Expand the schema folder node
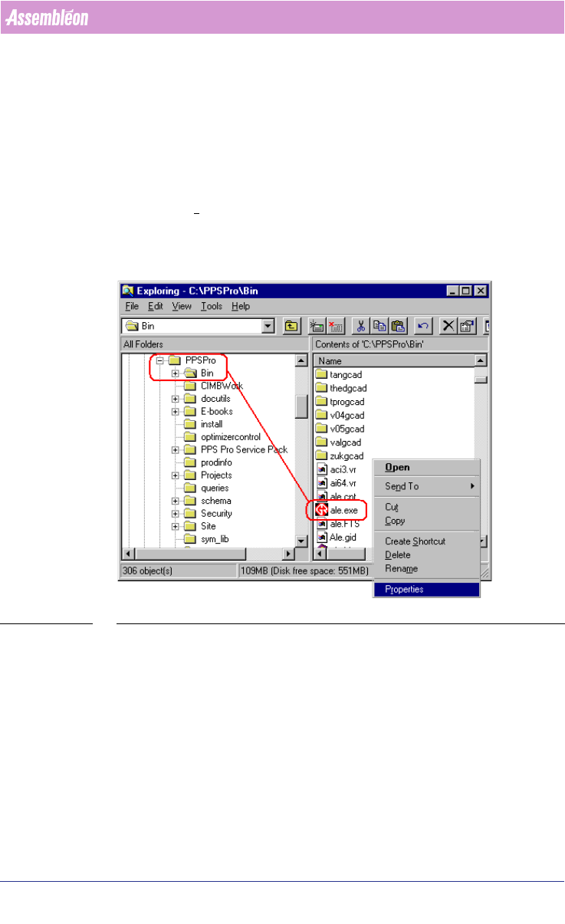The width and height of the screenshot is (565, 924). [175, 501]
